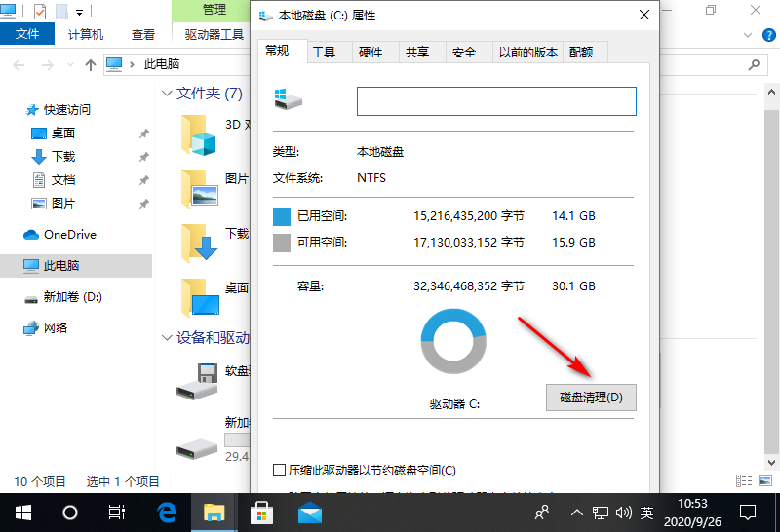Open Task View on taskbar

(x=117, y=513)
